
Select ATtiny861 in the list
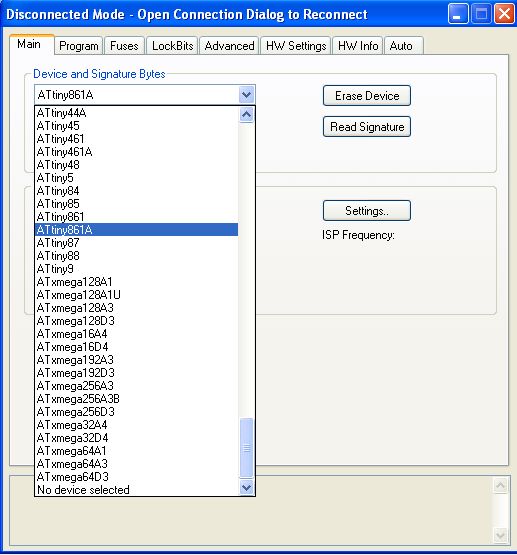[x=137, y=217]
